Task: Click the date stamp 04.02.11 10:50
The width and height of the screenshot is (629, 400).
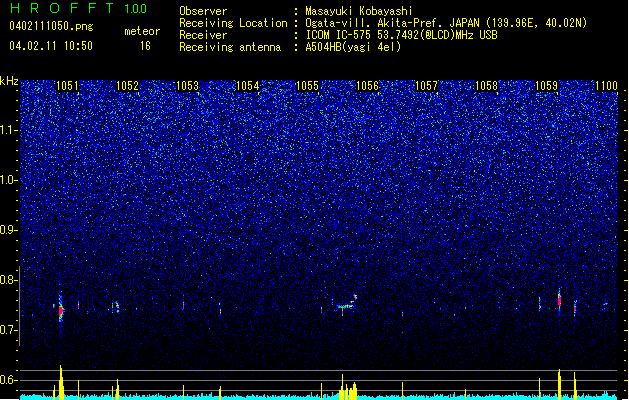Action: 51,46
